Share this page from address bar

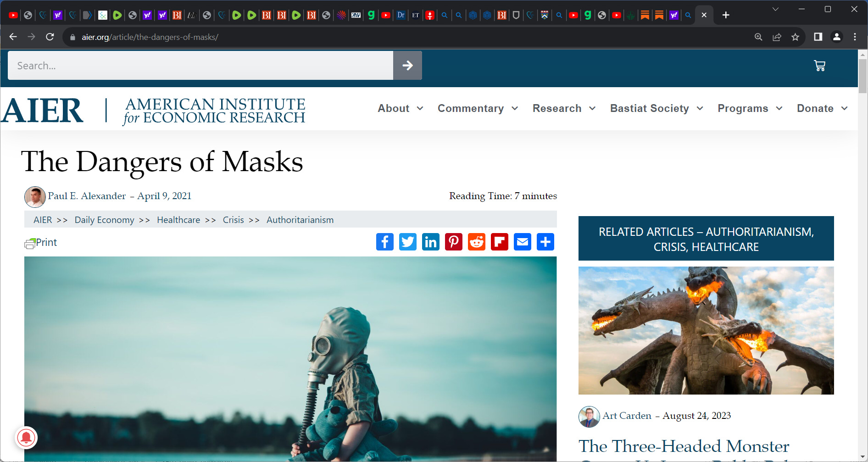click(x=777, y=37)
